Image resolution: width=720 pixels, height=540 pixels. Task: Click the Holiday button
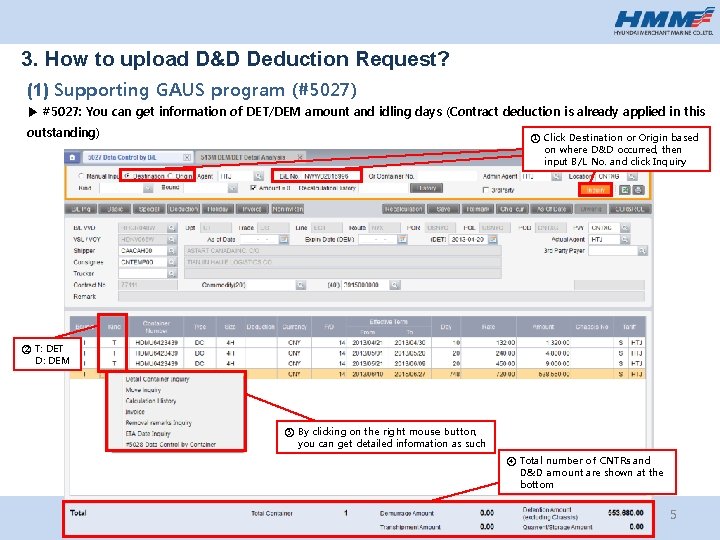tap(218, 209)
